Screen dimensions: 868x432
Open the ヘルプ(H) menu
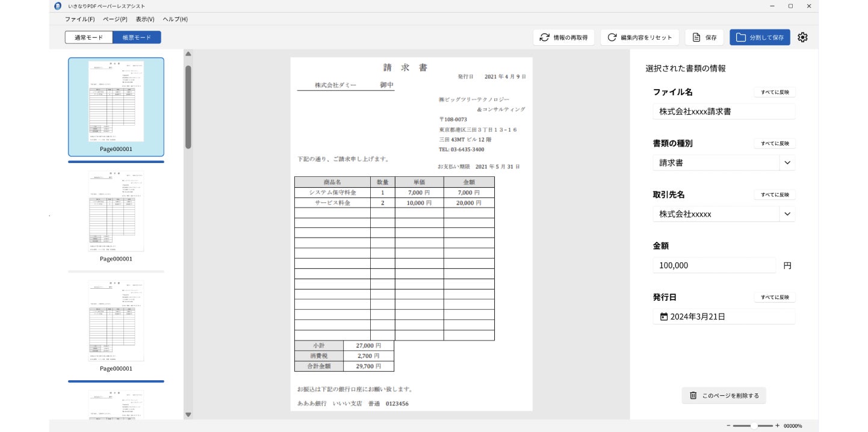[x=175, y=19]
